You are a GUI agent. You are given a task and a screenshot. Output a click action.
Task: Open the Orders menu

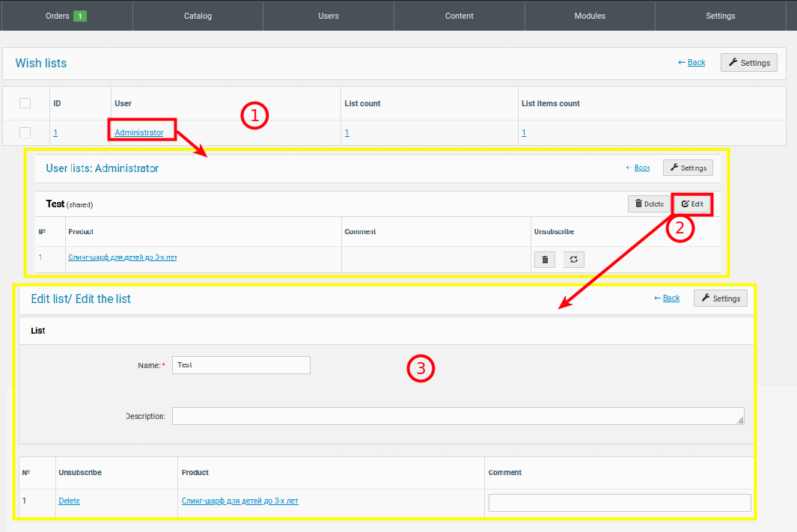coord(67,16)
